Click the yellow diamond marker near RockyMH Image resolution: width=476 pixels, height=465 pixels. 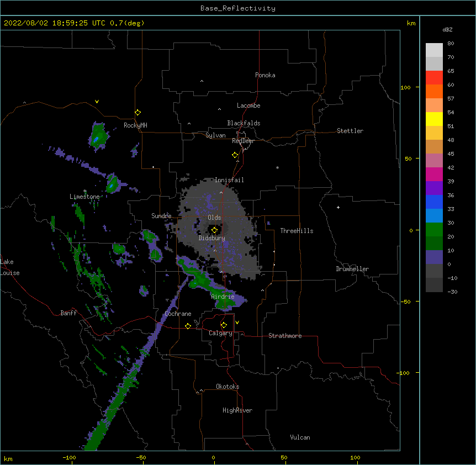pos(138,113)
